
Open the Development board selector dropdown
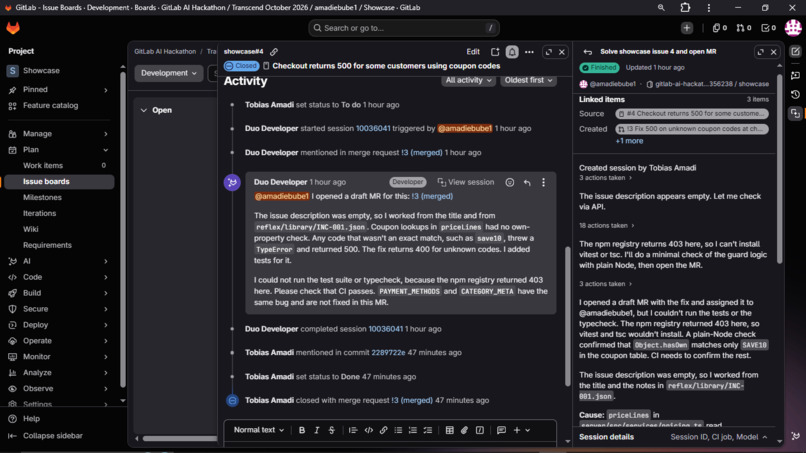tap(169, 73)
